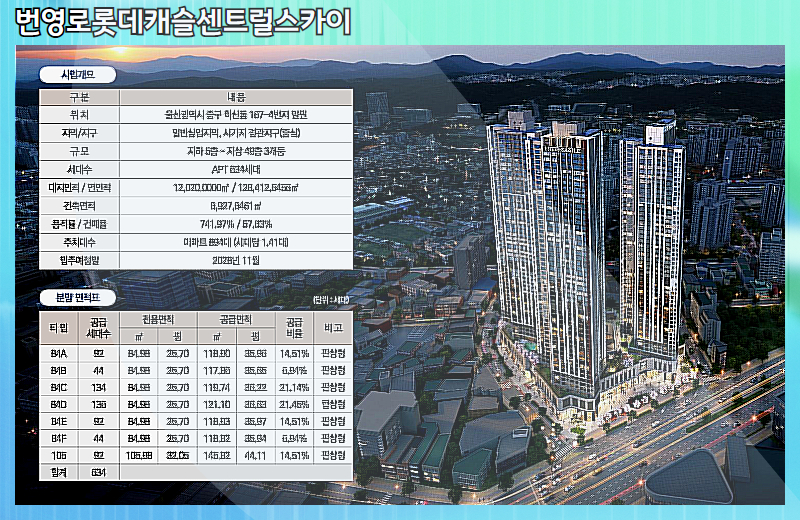Viewport: 800px width, 520px height.
Task: Click the '44.11' pyeong cell in row 105
Action: pos(255,455)
